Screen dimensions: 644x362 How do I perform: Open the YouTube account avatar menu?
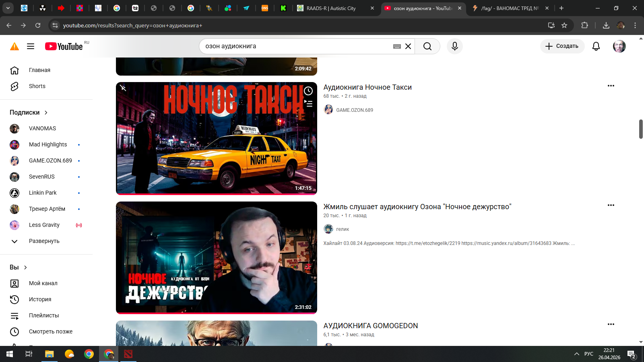tap(619, 46)
